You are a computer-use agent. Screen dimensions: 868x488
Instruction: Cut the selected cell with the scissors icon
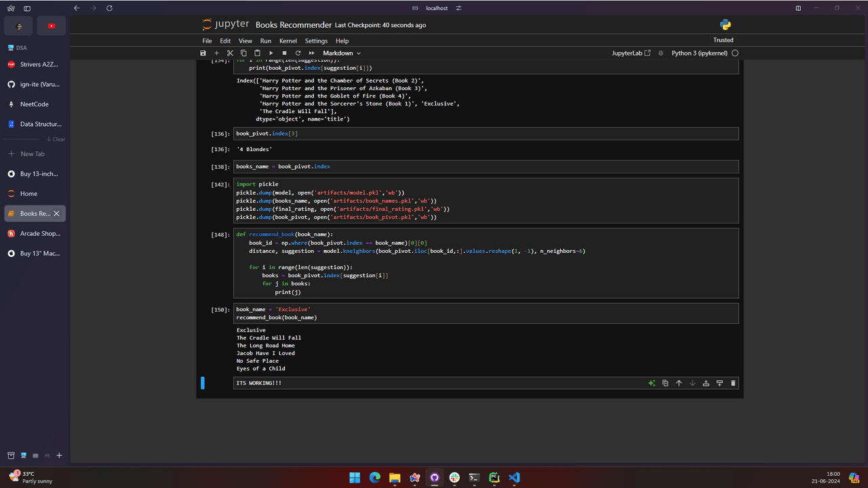(x=230, y=53)
